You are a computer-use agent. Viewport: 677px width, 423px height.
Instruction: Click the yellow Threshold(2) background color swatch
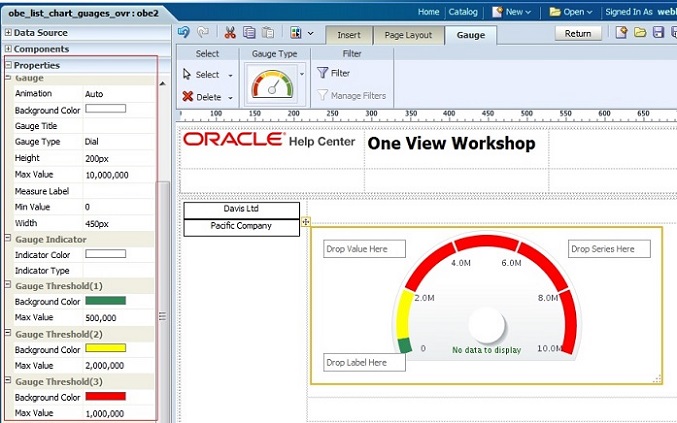point(105,348)
